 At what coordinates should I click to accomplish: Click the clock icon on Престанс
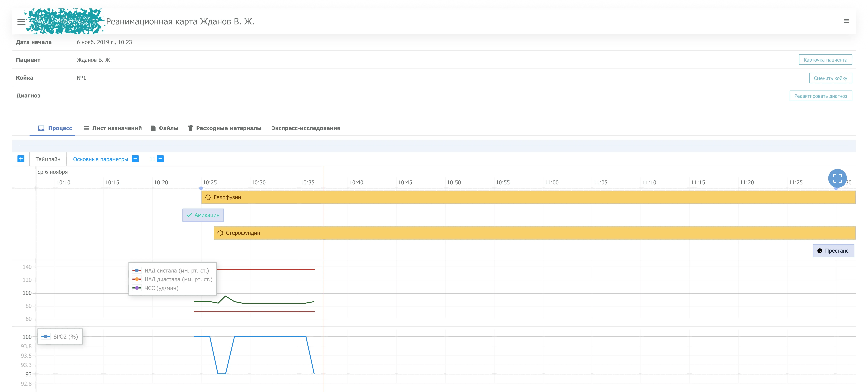[820, 251]
